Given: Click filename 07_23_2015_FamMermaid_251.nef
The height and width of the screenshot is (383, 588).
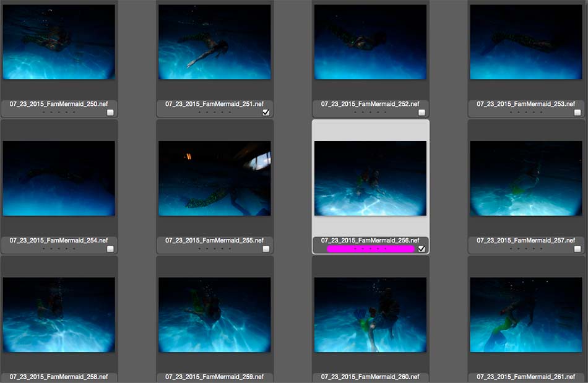Looking at the screenshot, I should 215,104.
